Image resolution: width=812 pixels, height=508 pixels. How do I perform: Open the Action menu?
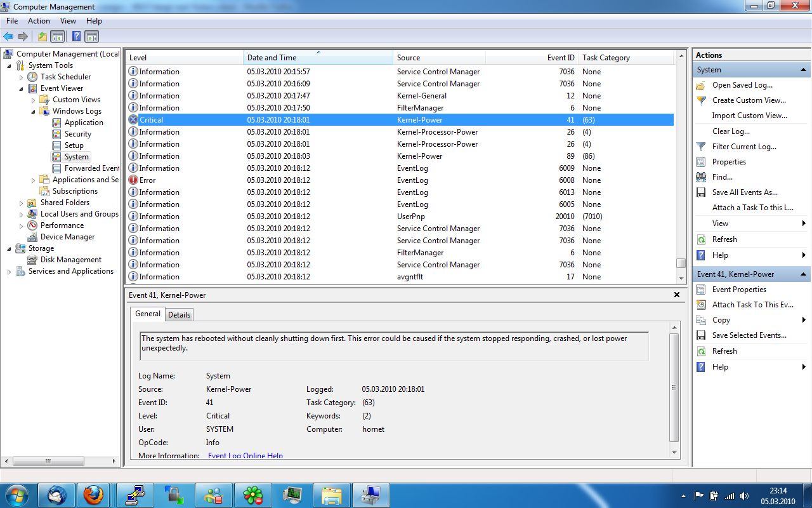[39, 21]
